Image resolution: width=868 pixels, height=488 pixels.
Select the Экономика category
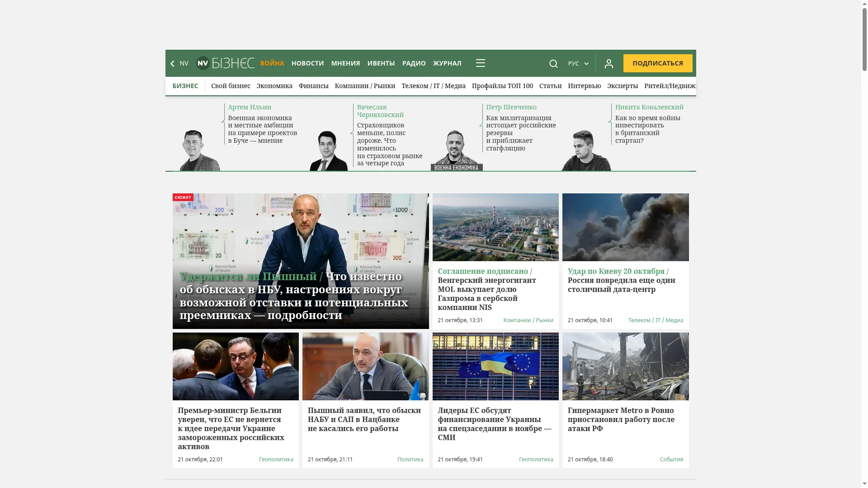[x=274, y=86]
